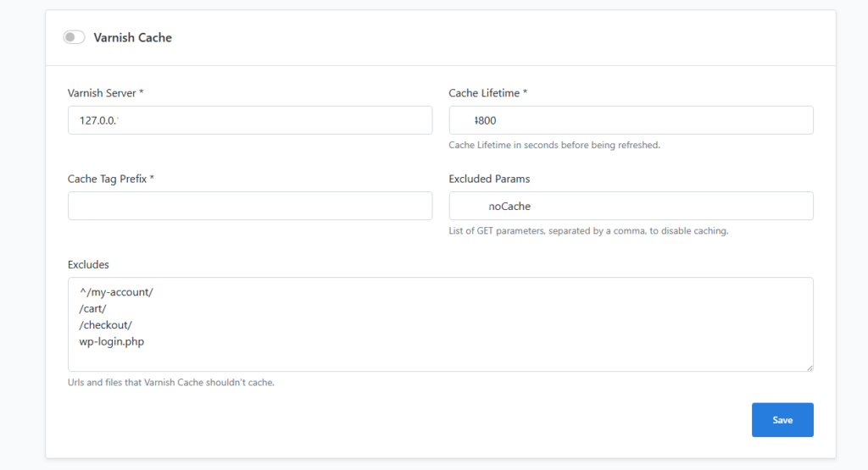The width and height of the screenshot is (868, 470).
Task: Click the Varnish Server input field
Action: 250,120
